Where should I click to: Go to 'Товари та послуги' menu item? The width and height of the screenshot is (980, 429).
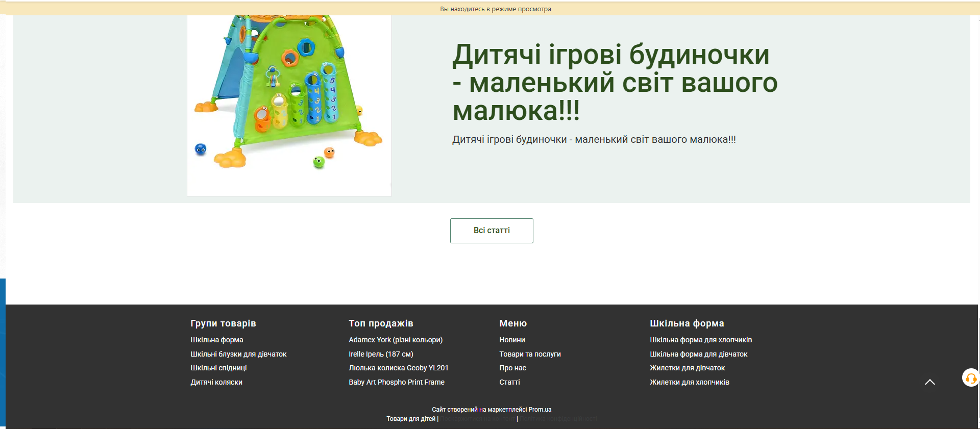pyautogui.click(x=530, y=354)
